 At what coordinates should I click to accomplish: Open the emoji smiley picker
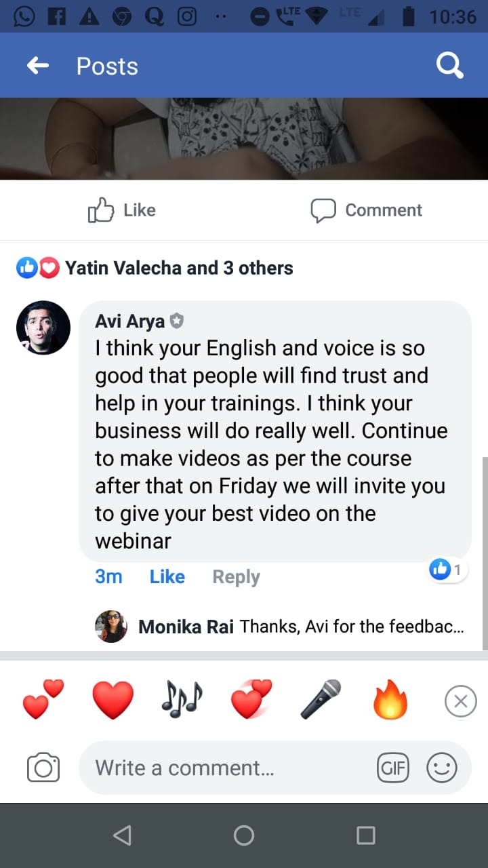(442, 768)
